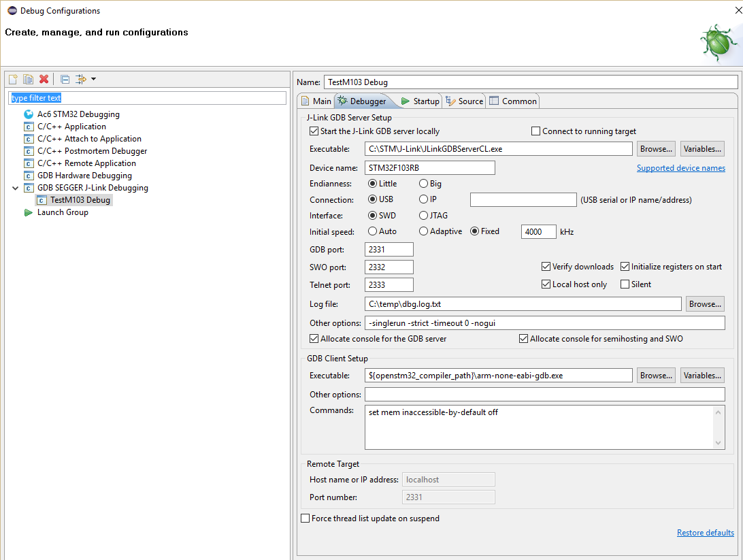The image size is (743, 560).
Task: Click the Device name field STM32F103RB
Action: 430,167
